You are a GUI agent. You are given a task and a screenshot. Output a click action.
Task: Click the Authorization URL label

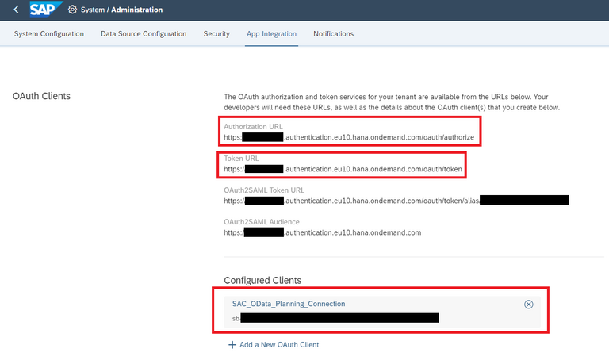[x=253, y=127]
